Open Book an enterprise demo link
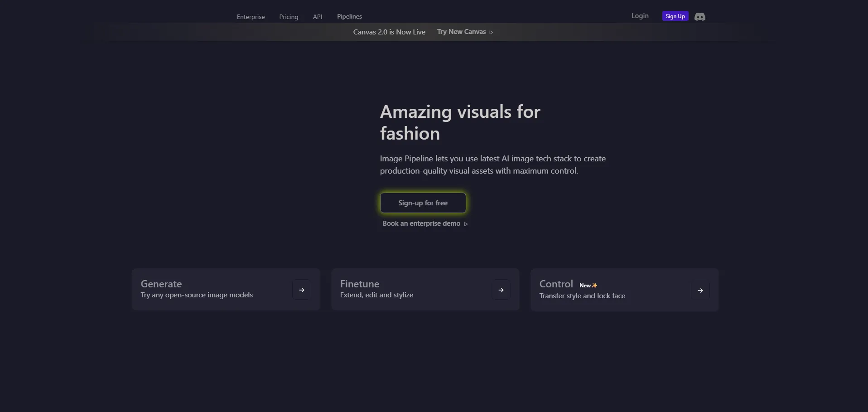Viewport: 868px width, 412px height. click(x=421, y=223)
